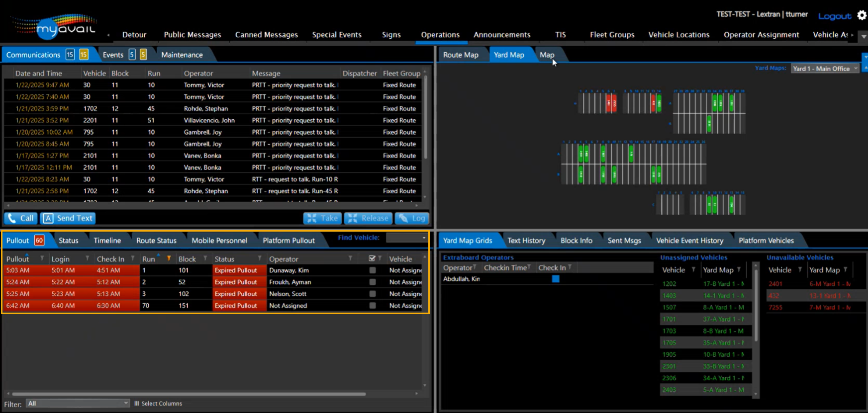This screenshot has width=868, height=413.
Task: Open the Filter dropdown set to All
Action: tap(78, 404)
